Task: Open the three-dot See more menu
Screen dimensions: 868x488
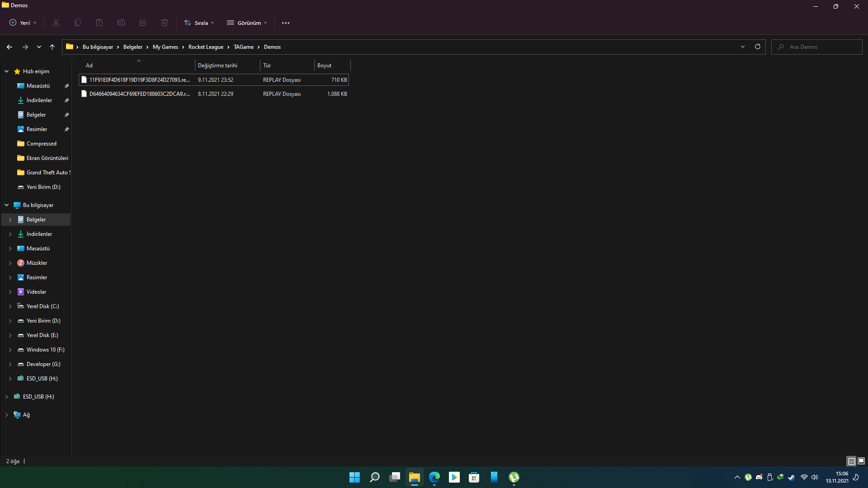Action: [286, 23]
